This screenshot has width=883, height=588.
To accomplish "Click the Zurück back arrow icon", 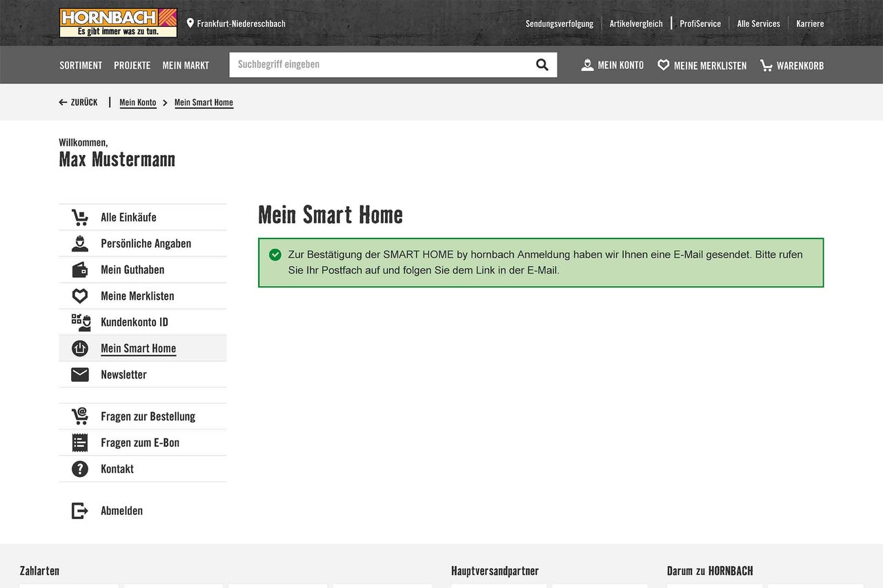I will (x=63, y=102).
